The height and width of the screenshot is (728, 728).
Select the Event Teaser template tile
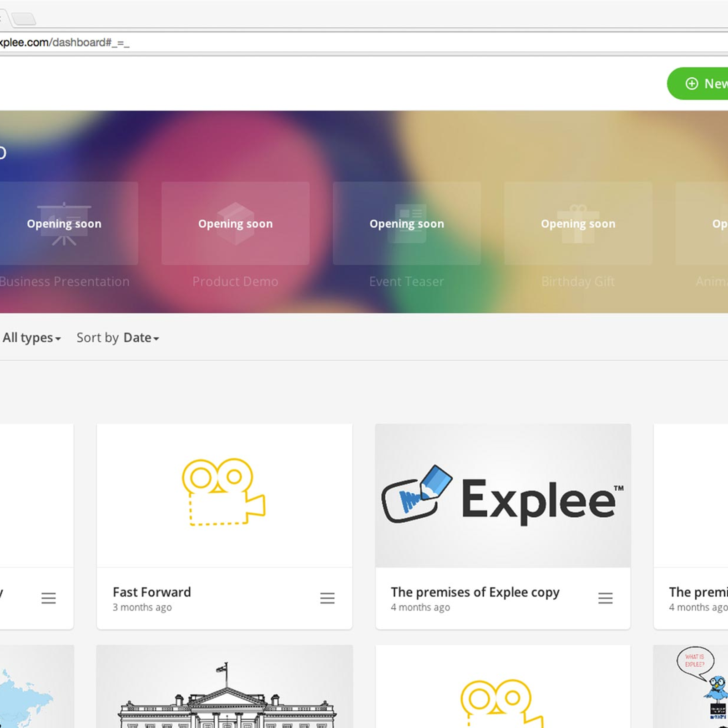click(x=407, y=223)
